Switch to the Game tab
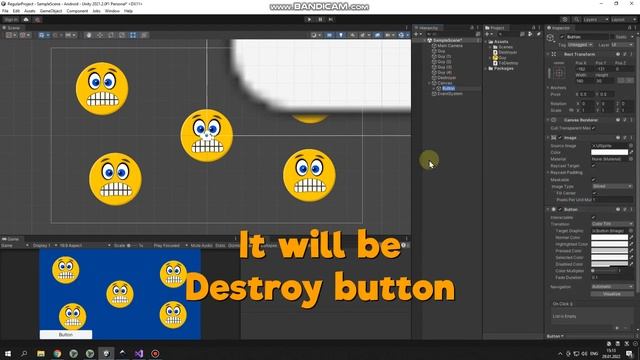This screenshot has width=640, height=360. (x=11, y=239)
